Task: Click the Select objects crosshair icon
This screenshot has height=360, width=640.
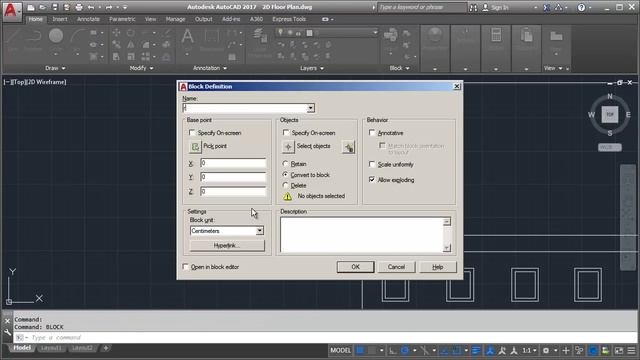Action: coord(288,147)
